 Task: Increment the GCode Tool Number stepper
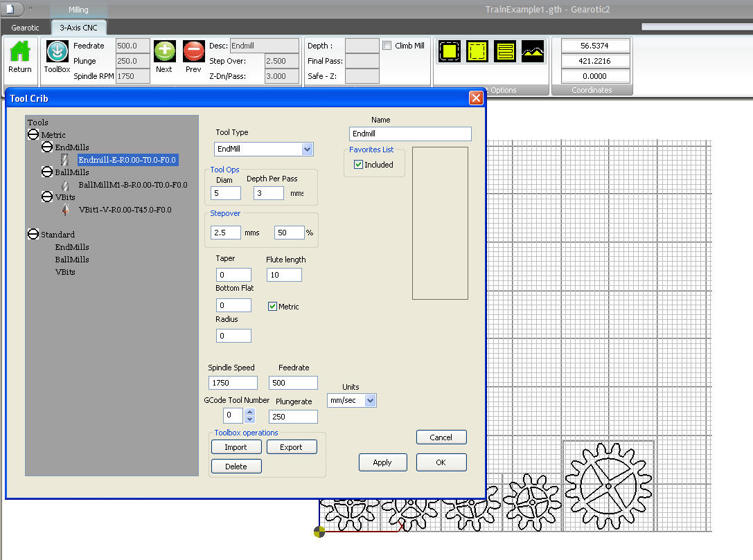click(250, 412)
